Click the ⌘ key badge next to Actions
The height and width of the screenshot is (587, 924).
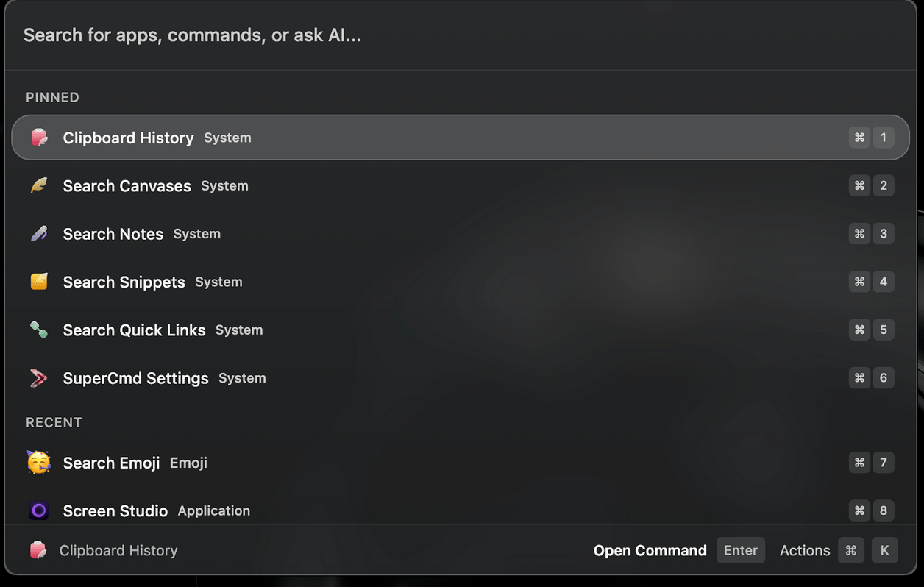click(x=851, y=550)
